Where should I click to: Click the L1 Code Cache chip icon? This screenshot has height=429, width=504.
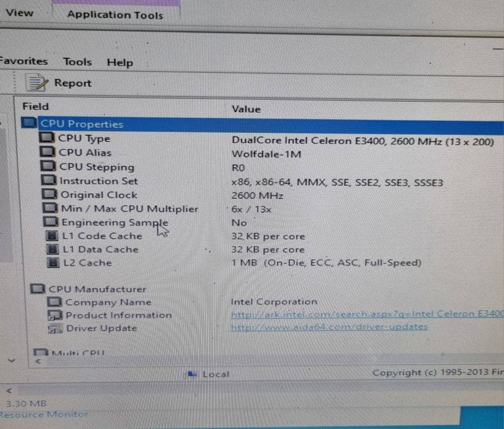pyautogui.click(x=52, y=235)
